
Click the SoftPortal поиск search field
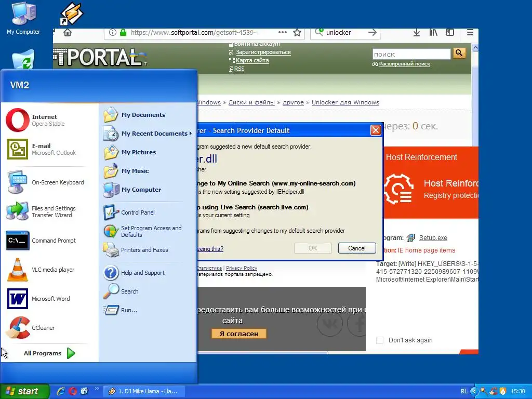[411, 54]
